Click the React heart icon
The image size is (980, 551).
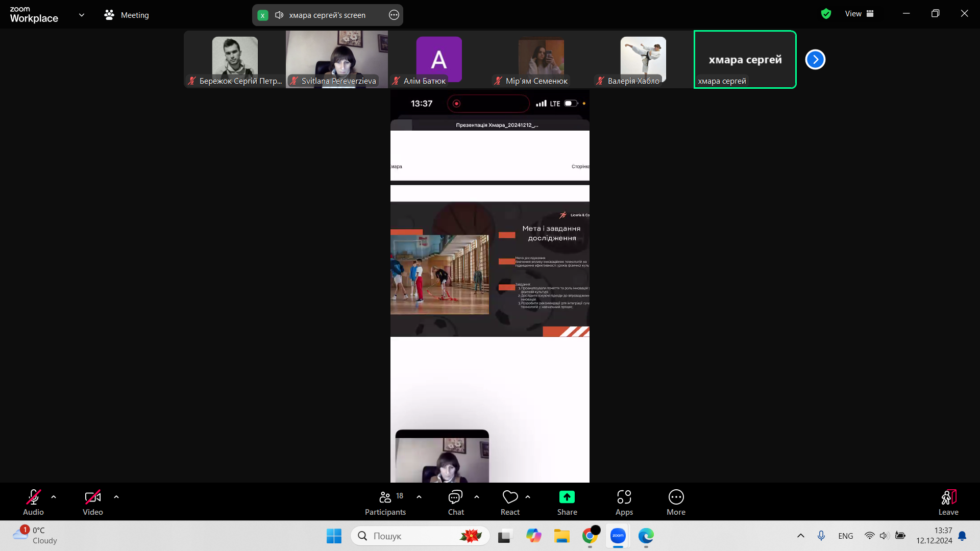pos(510,497)
